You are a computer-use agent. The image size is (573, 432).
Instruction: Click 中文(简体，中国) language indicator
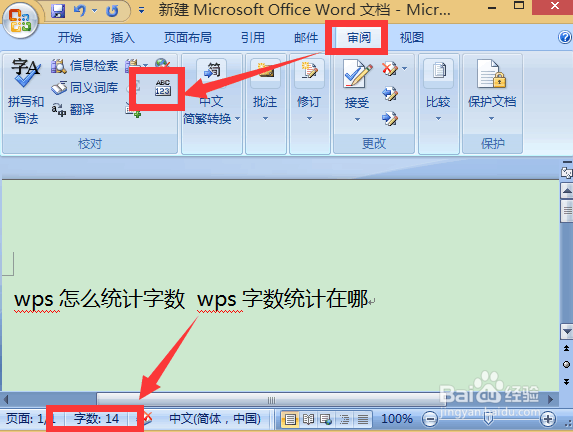coord(215,419)
